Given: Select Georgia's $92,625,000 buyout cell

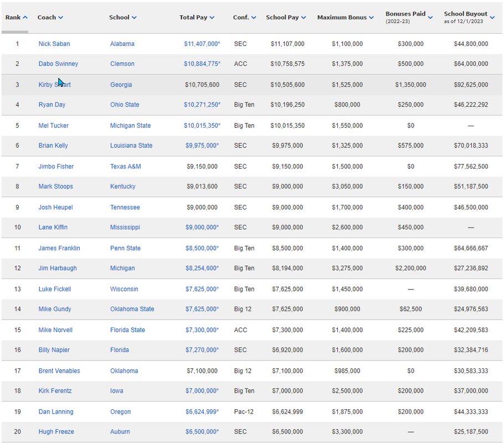Looking at the screenshot, I should tap(471, 85).
